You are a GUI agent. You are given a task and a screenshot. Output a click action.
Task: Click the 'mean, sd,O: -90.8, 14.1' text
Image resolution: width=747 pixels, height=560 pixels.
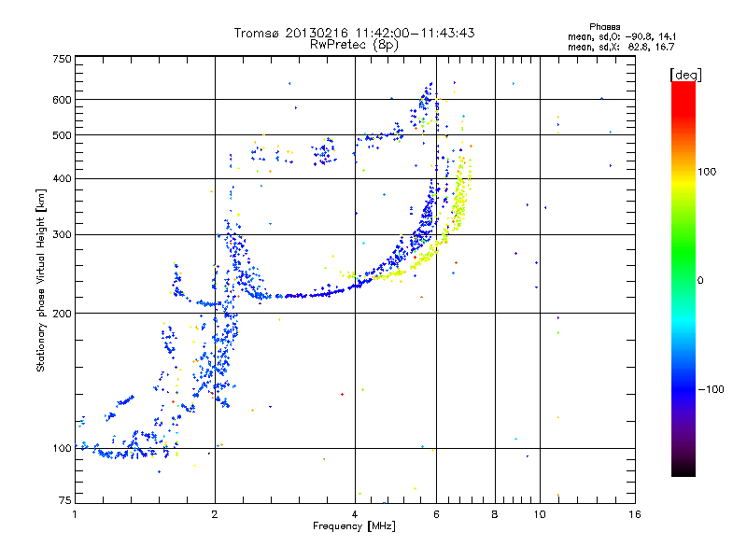point(622,36)
